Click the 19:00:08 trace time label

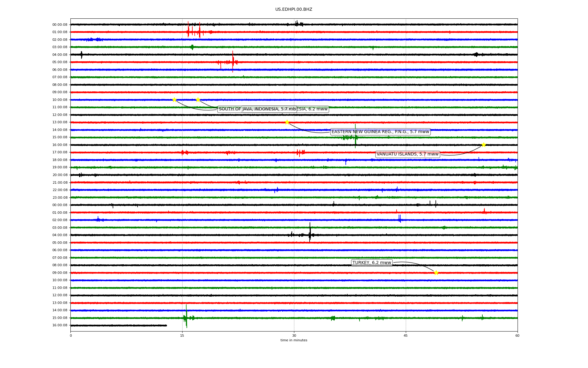(60, 167)
